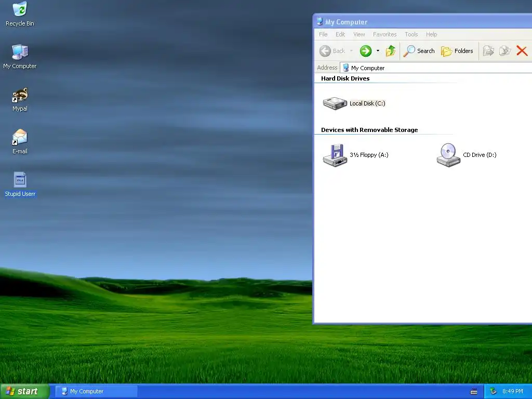Click the Move To toolbar icon

tap(488, 51)
